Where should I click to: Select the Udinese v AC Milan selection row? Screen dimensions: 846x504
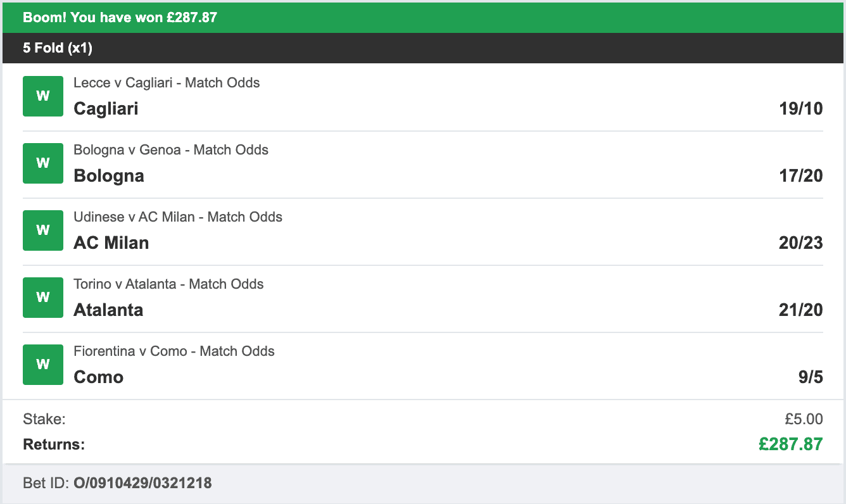[177, 217]
